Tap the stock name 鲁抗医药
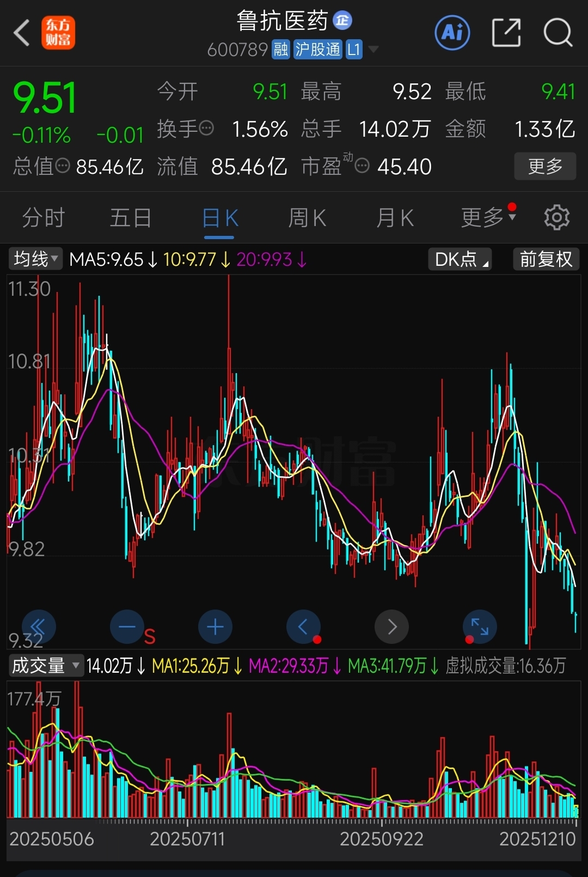This screenshot has height=877, width=588. [283, 21]
